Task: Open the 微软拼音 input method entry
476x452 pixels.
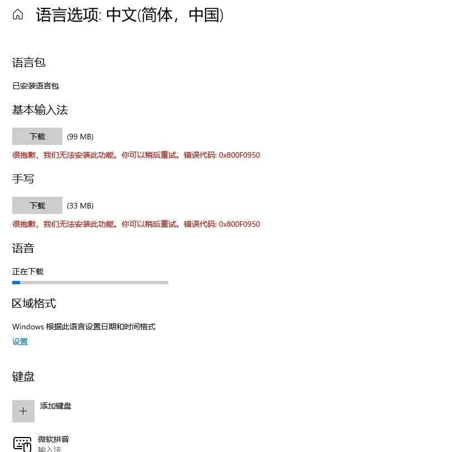Action: pyautogui.click(x=54, y=439)
